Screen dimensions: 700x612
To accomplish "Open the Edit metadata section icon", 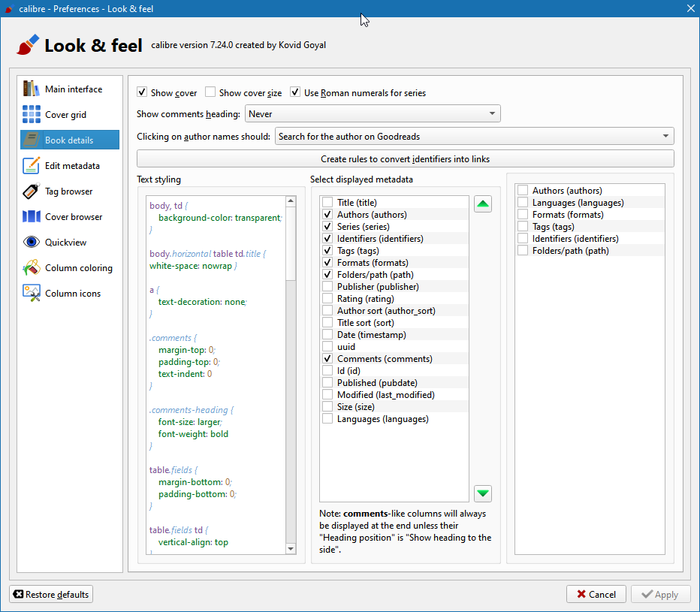I will 32,166.
